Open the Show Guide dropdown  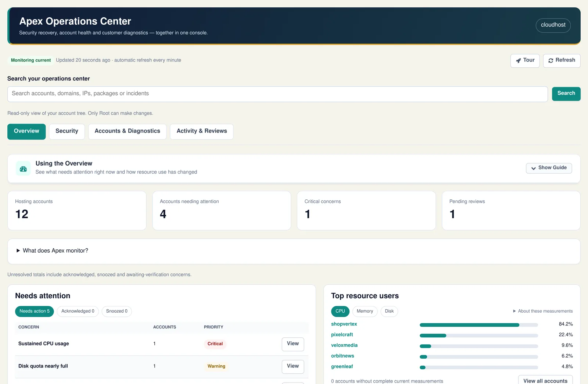point(549,168)
